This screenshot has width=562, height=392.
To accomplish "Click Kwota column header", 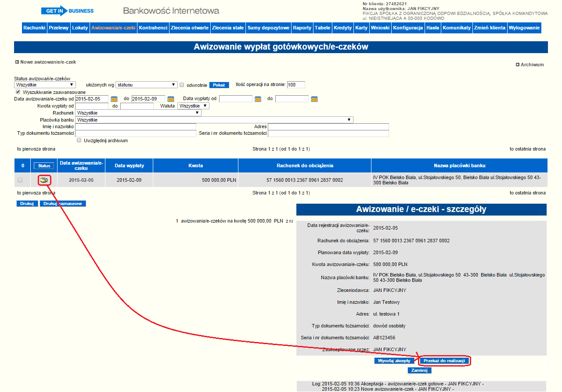I will click(195, 165).
